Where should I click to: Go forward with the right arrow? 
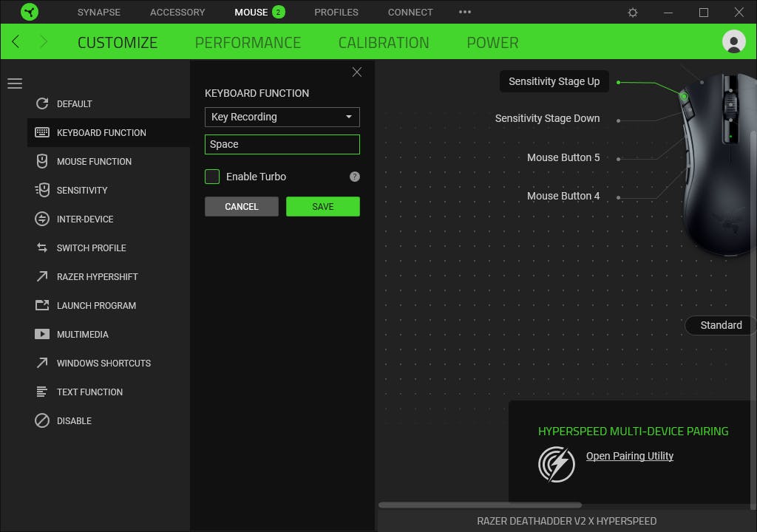(x=44, y=42)
